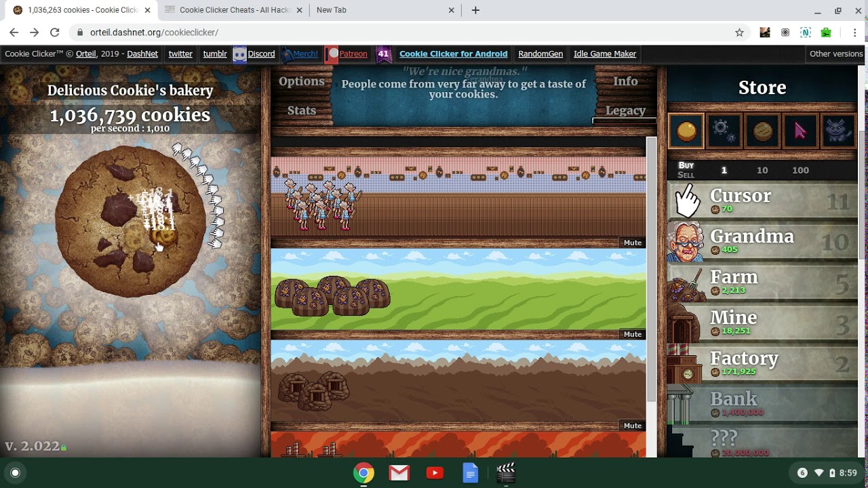Expand the Other versions dropdown
The image size is (868, 488).
click(x=836, y=54)
